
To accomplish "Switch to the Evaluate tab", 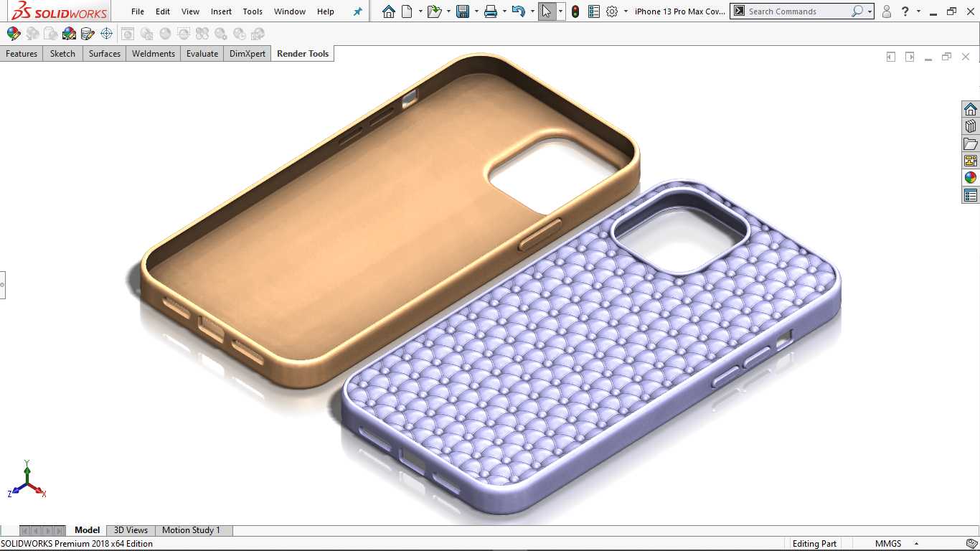I will point(202,54).
